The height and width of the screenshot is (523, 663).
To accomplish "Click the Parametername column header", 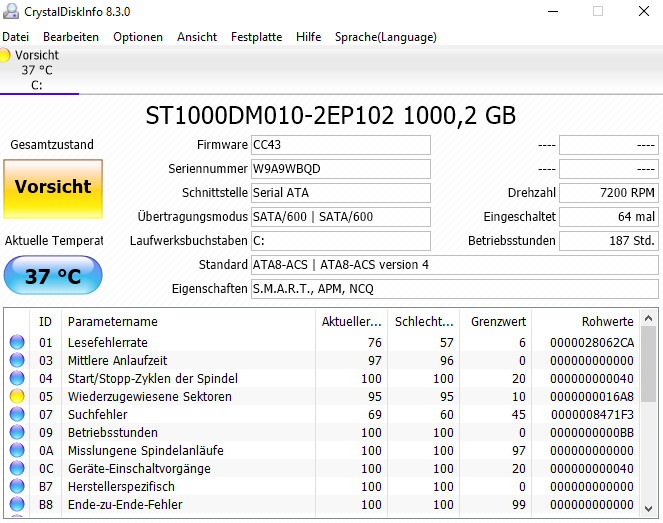I will [189, 322].
